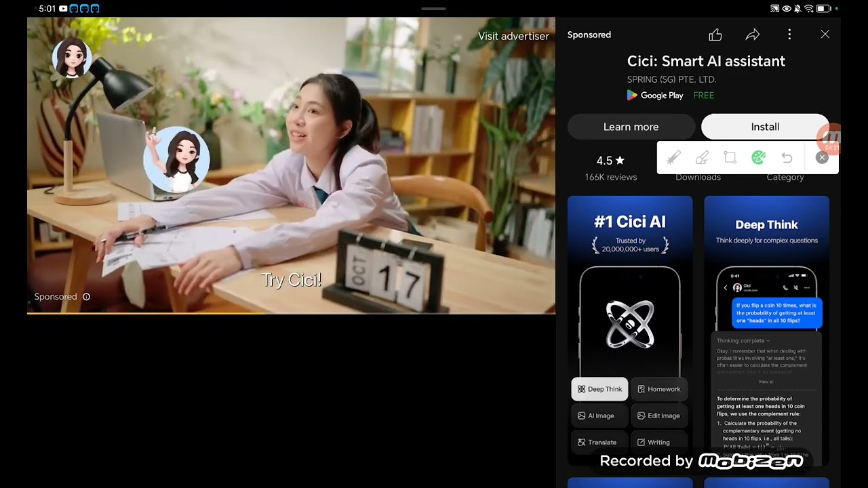Tap the top drag handle bar
This screenshot has height=488, width=868.
433,9
